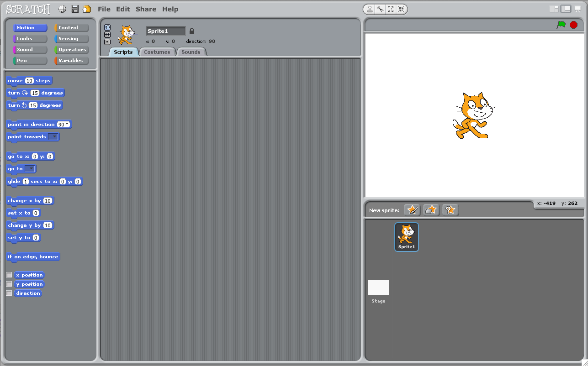
Task: Click the x position reporter block
Action: (29, 275)
